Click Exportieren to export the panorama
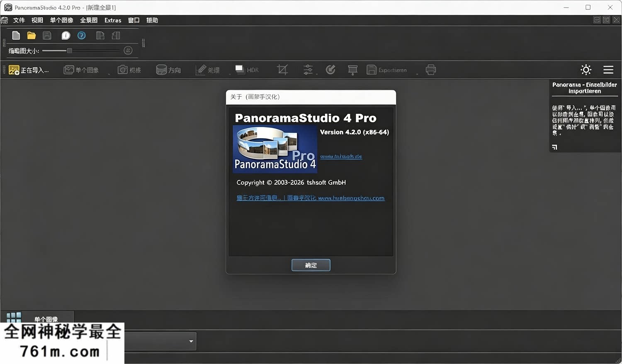622x364 pixels. pos(386,70)
